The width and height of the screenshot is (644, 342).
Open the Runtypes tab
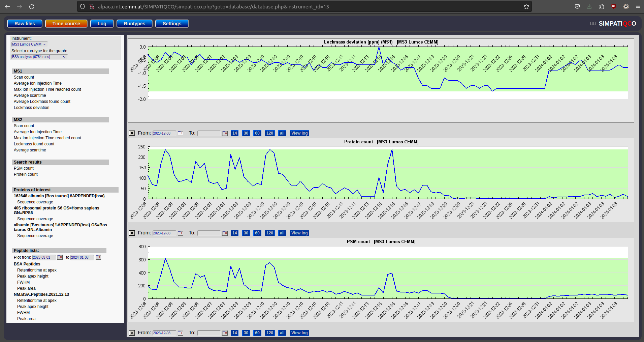pyautogui.click(x=134, y=24)
